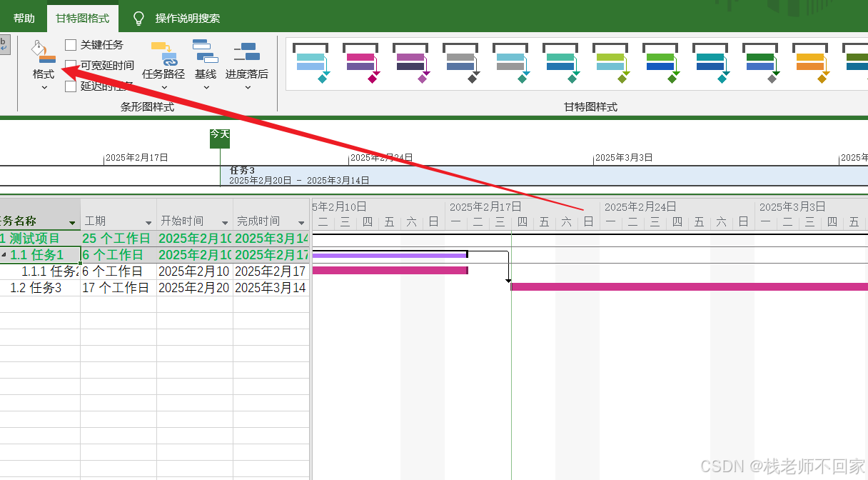Enable the 延迟的任务 checkbox

(71, 86)
